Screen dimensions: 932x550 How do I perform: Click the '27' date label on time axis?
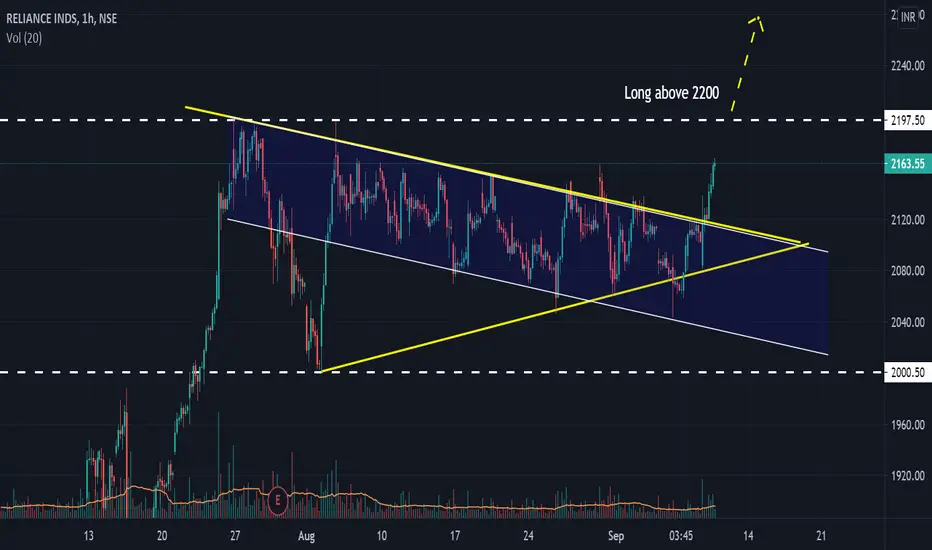click(x=235, y=536)
